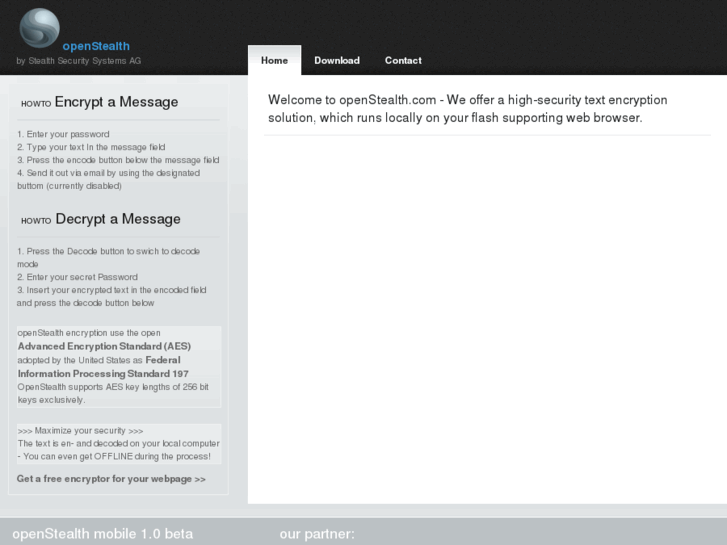Screen dimensions: 727x545
Task: Click '>>> Maximize your security >>>' text
Action: 80,430
